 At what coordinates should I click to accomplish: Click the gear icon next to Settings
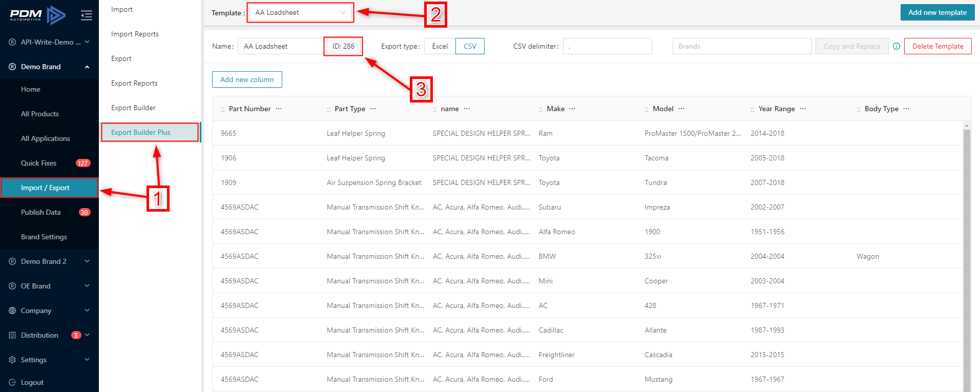coord(12,360)
